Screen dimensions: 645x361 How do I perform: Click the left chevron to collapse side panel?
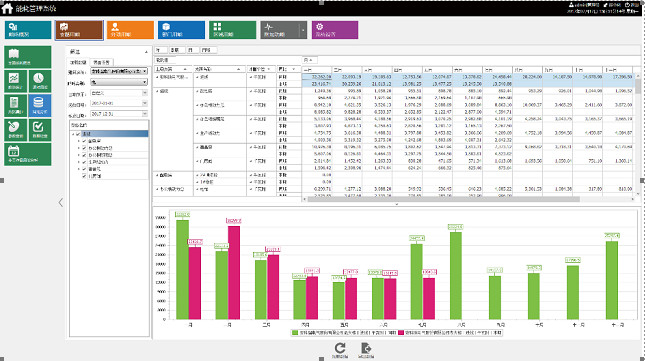click(61, 202)
